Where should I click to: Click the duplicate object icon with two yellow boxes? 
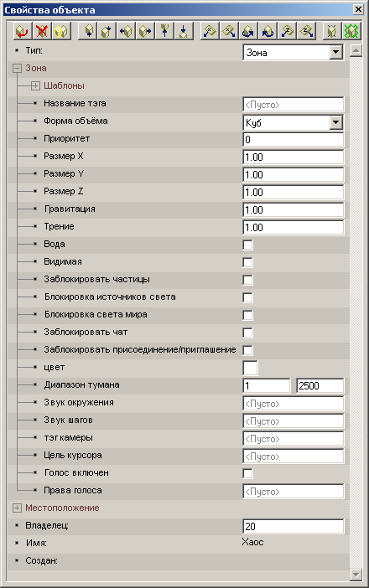pyautogui.click(x=61, y=31)
